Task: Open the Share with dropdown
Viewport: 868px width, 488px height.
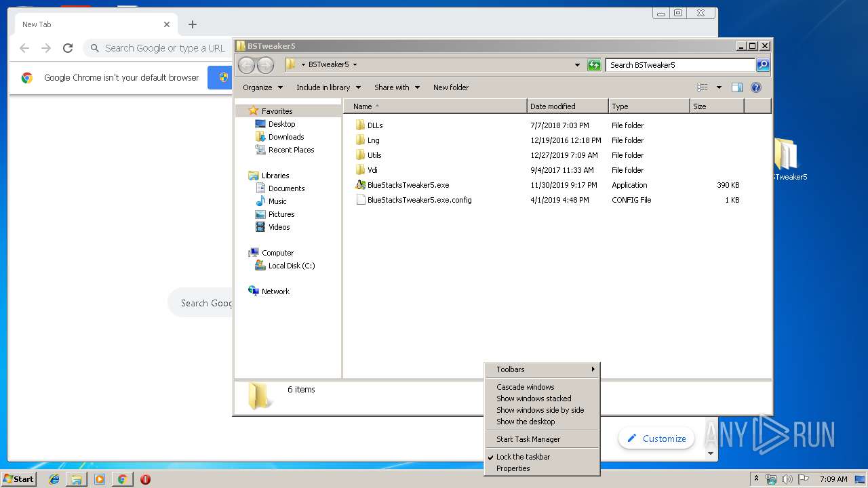Action: click(x=397, y=87)
